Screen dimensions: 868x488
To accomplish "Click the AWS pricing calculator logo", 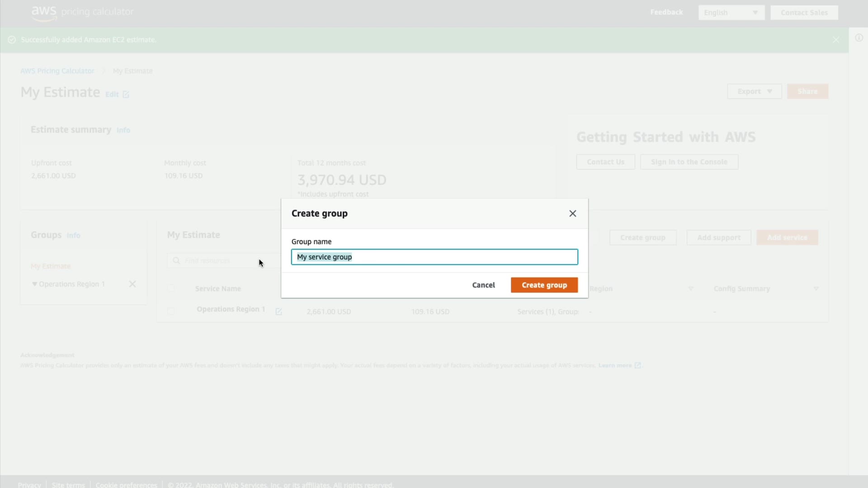I will [82, 12].
